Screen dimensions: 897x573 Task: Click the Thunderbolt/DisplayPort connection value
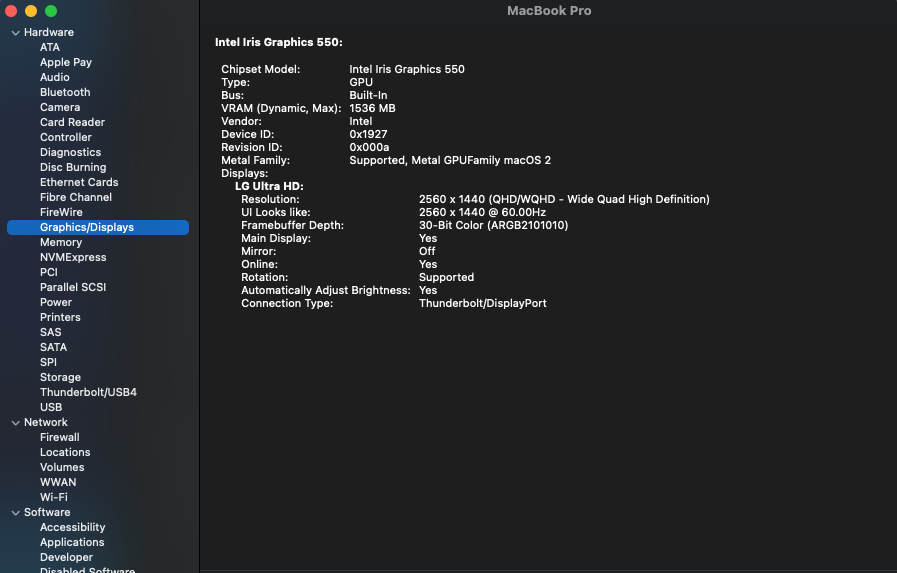tap(483, 304)
